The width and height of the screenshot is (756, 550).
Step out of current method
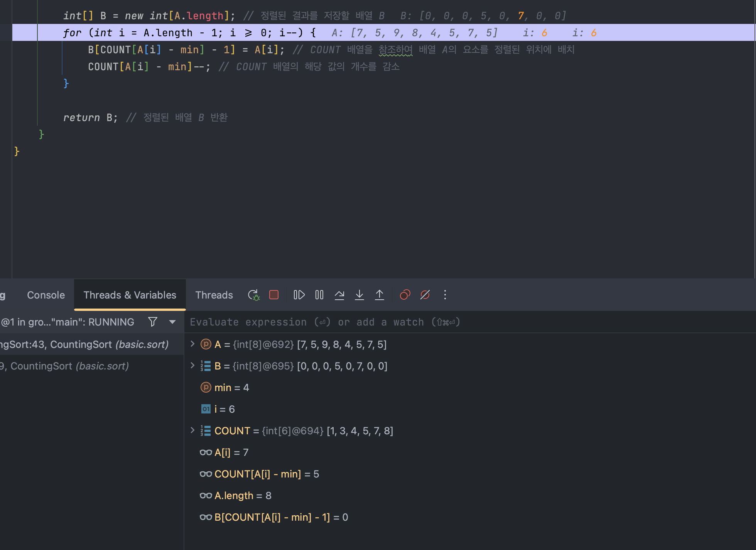pyautogui.click(x=380, y=295)
